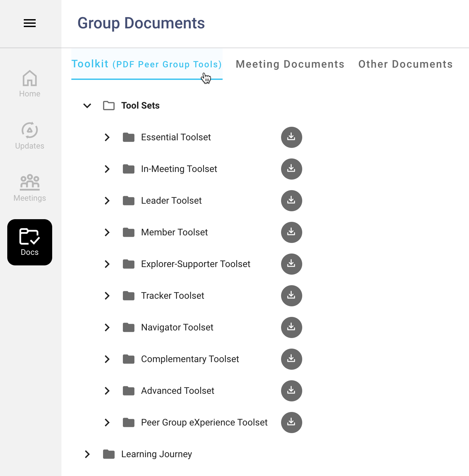Expand the Member Toolset folder

[x=107, y=232]
